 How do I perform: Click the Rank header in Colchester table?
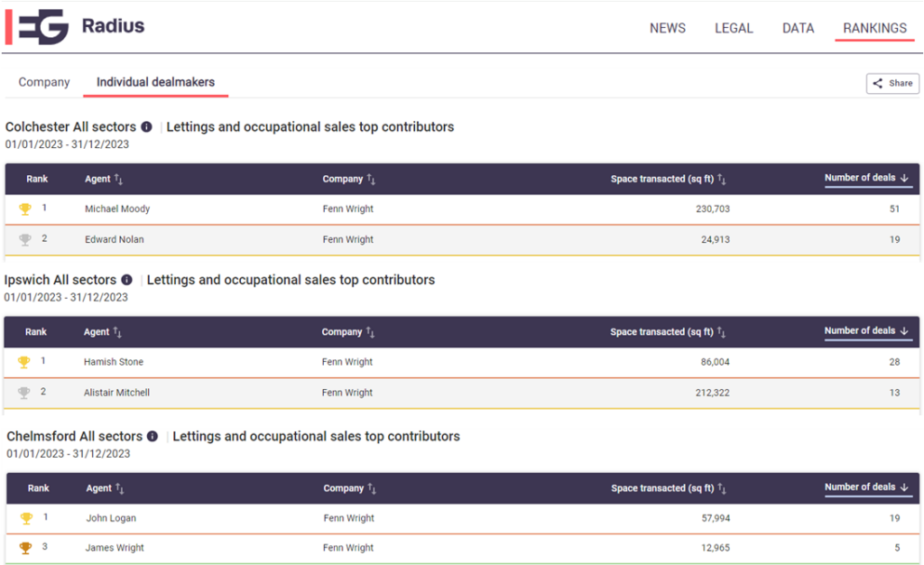coord(37,179)
